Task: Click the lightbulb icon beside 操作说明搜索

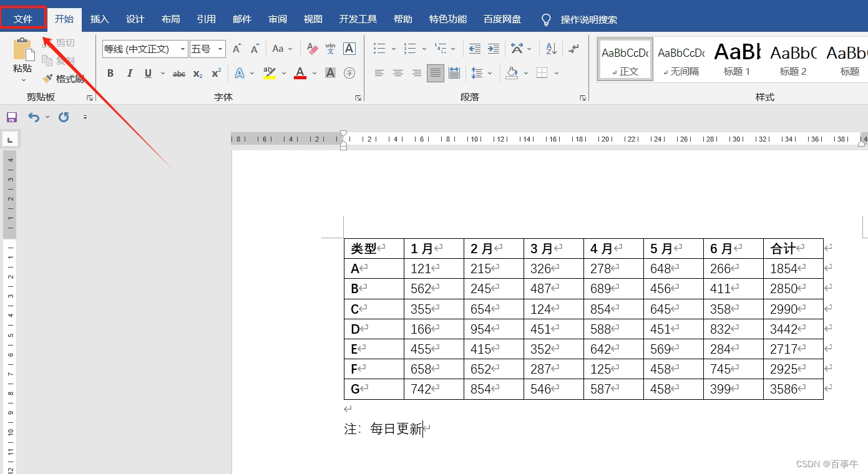Action: 546,20
